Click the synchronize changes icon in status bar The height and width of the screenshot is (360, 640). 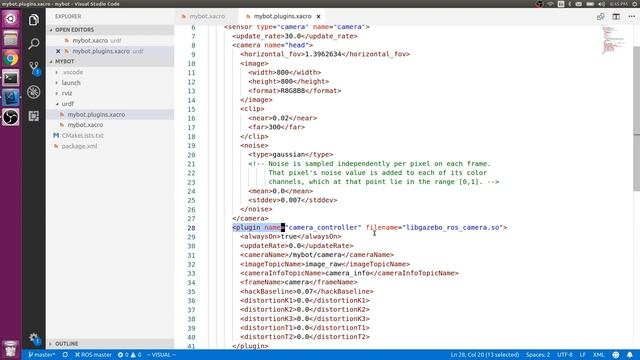[65, 355]
